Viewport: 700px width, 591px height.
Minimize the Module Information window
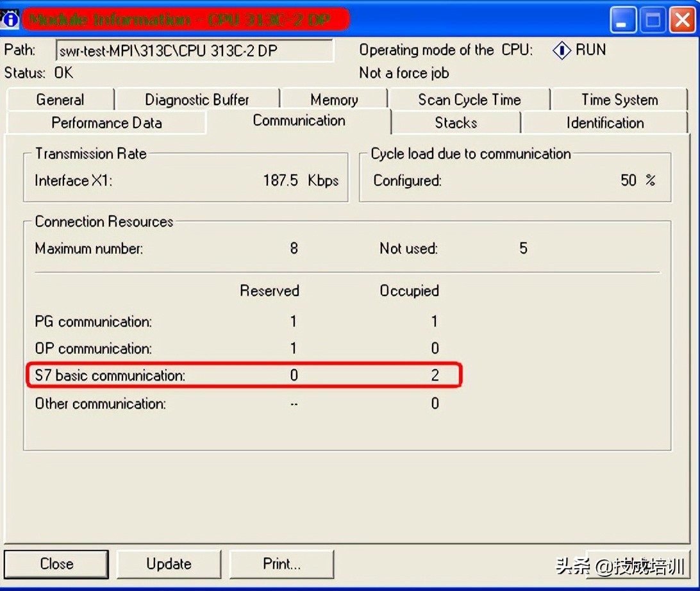coord(623,19)
